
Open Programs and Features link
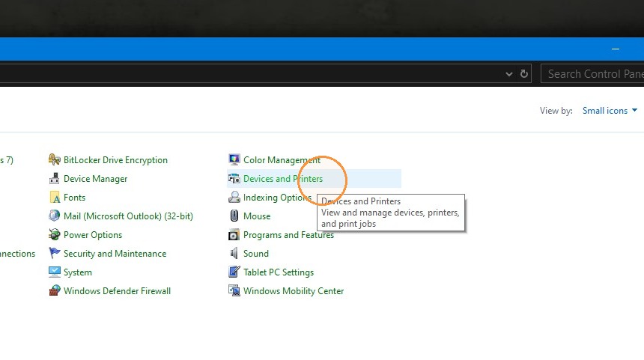[288, 235]
